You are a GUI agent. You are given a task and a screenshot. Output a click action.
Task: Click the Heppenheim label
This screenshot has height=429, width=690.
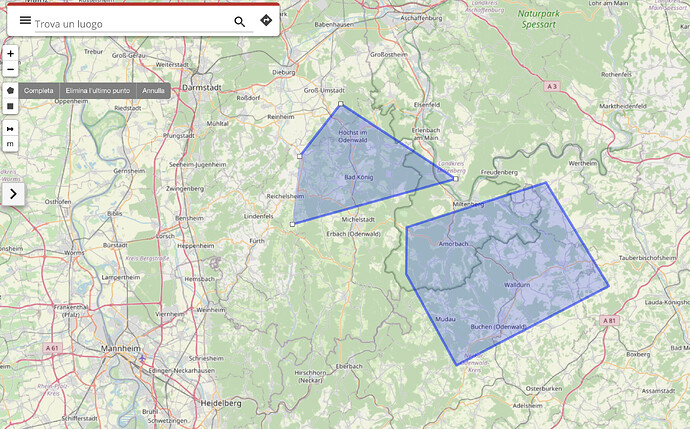coord(195,246)
